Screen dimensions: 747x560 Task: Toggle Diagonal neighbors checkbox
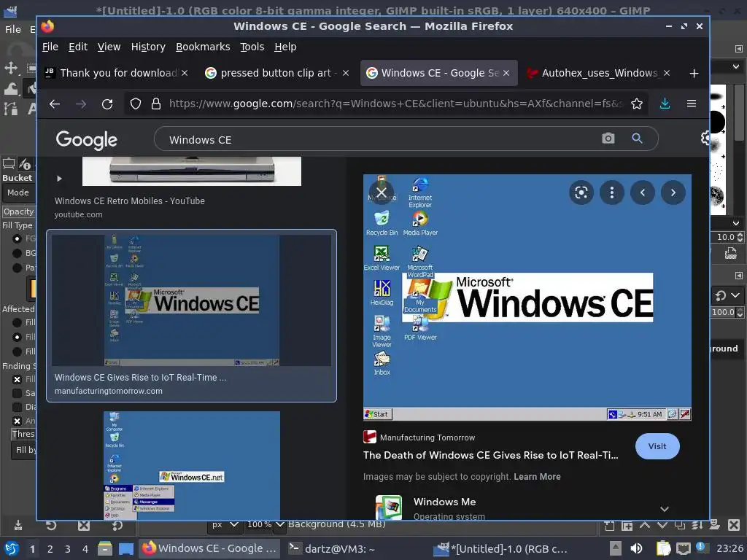[x=18, y=407]
